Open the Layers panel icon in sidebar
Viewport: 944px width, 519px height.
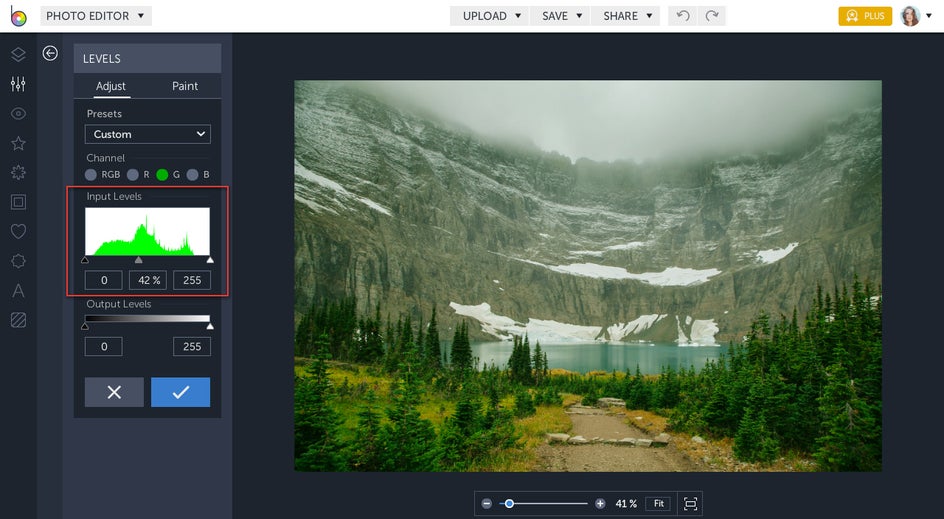tap(18, 54)
